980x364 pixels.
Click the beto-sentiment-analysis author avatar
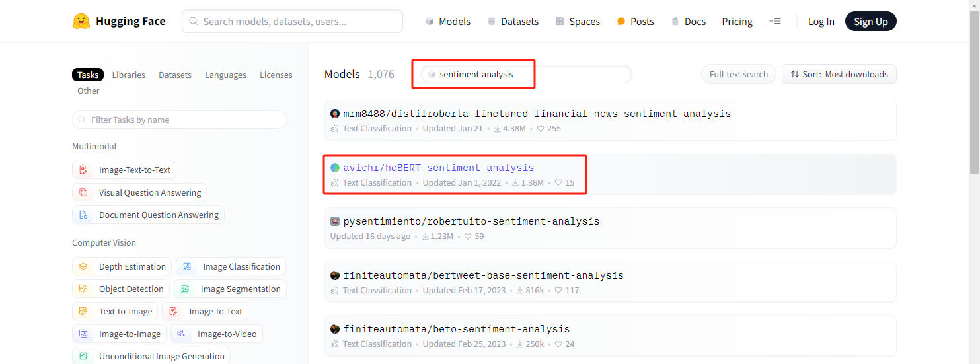tap(335, 329)
